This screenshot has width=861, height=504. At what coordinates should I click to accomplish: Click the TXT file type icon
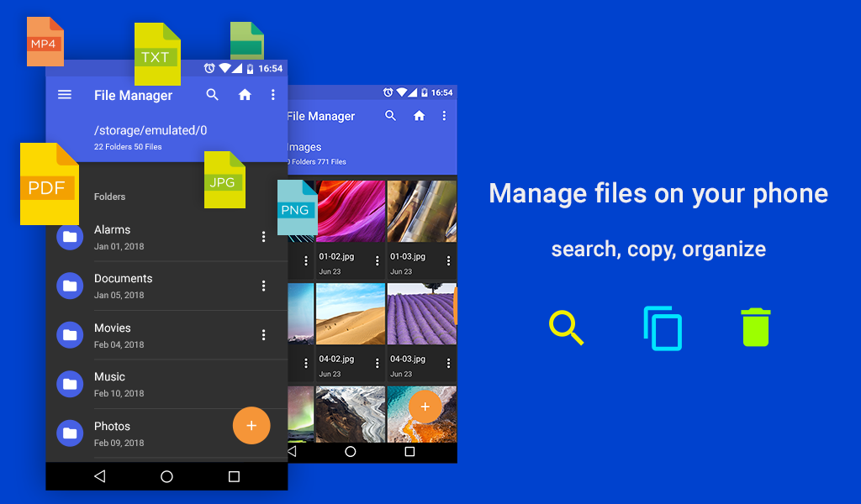click(157, 54)
